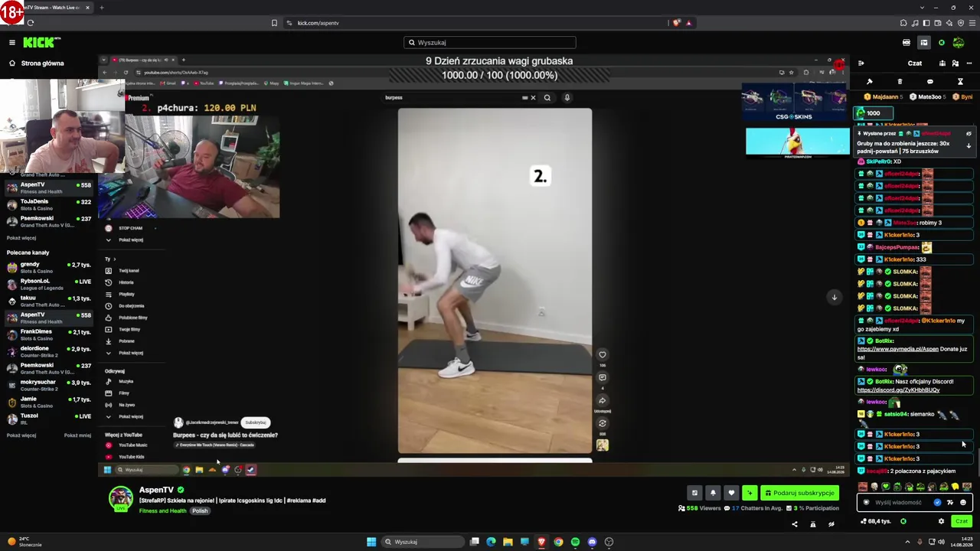The height and width of the screenshot is (551, 980).
Task: Open Brave browser in Windows taskbar
Action: [x=541, y=542]
